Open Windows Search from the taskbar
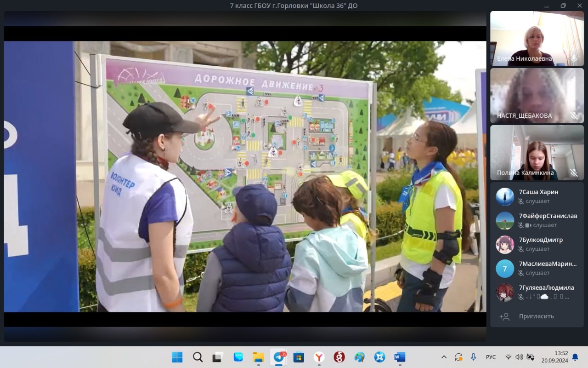The height and width of the screenshot is (368, 588). tap(198, 357)
